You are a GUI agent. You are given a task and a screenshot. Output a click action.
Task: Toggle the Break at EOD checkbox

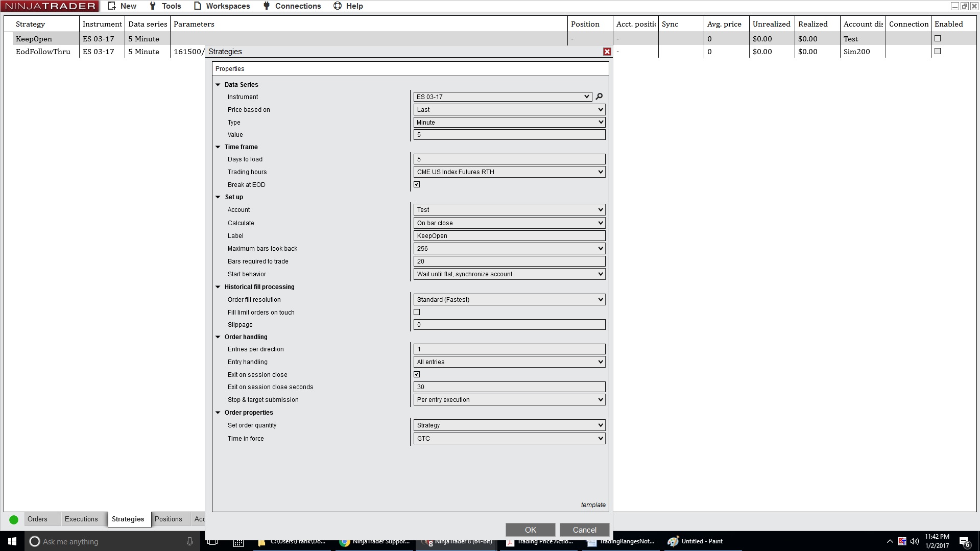pos(417,185)
